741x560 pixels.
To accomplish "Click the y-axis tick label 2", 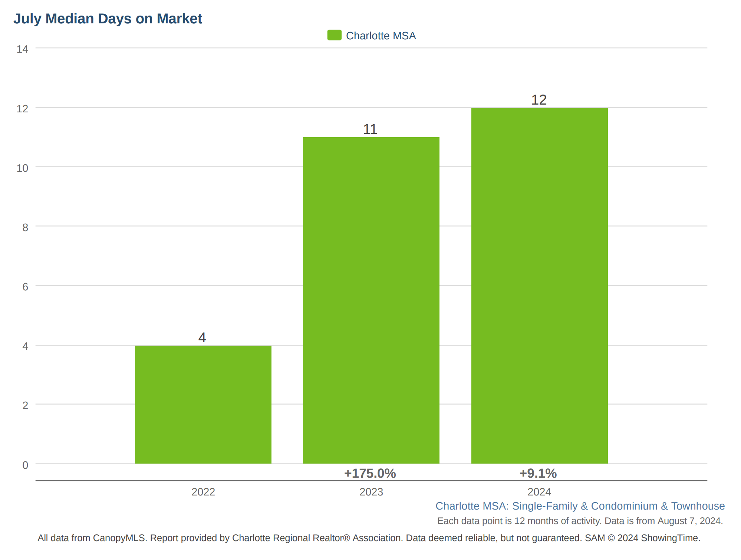I will coord(25,405).
